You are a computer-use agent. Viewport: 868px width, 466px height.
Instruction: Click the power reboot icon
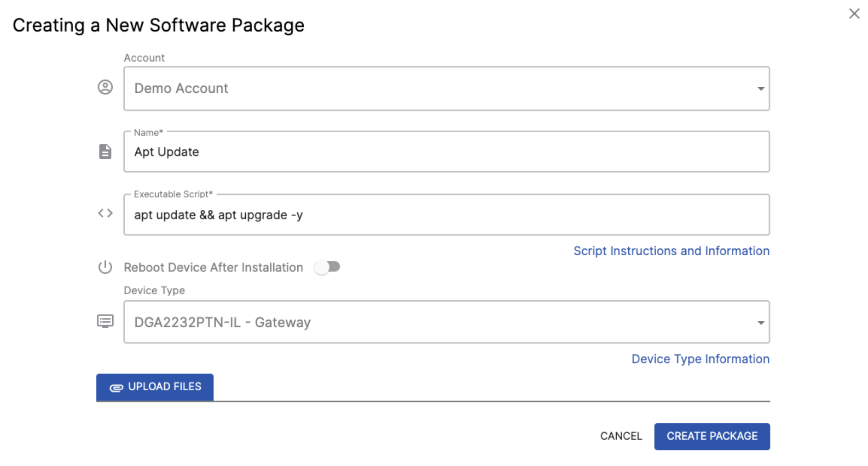click(105, 267)
